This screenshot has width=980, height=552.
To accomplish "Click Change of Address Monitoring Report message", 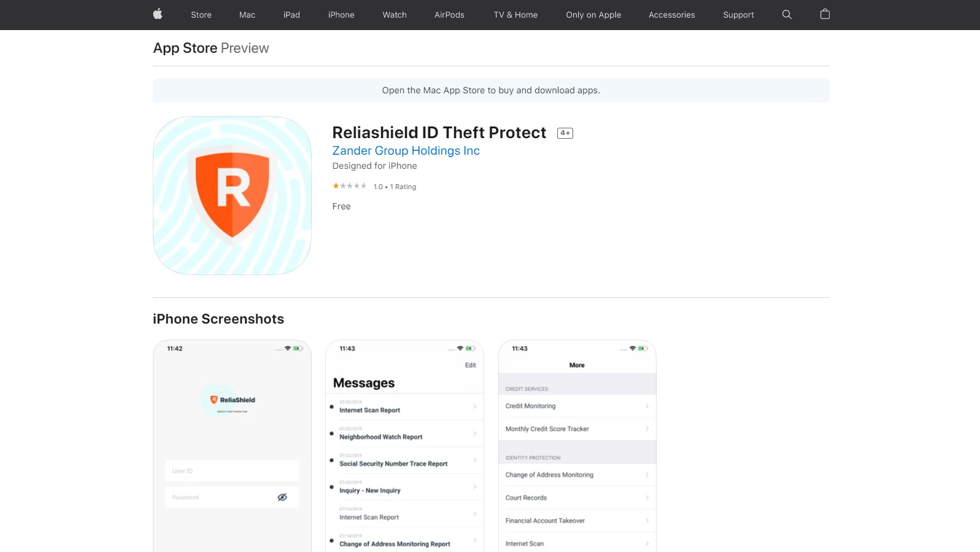I will pyautogui.click(x=404, y=541).
